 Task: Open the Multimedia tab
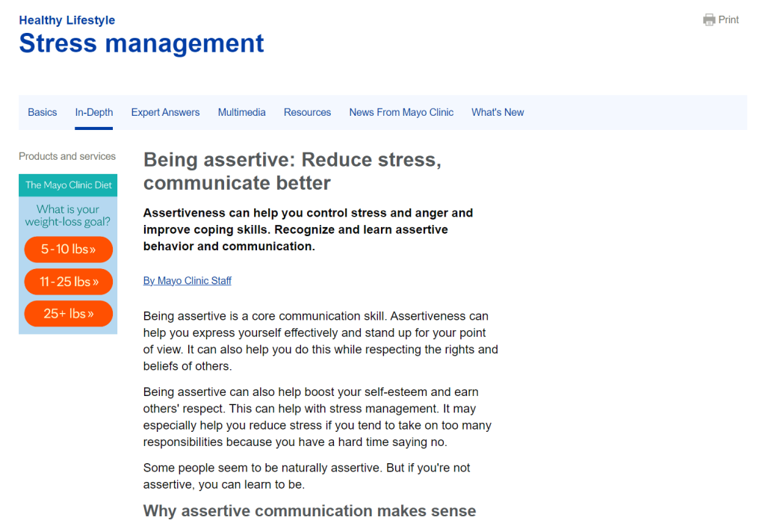point(241,112)
